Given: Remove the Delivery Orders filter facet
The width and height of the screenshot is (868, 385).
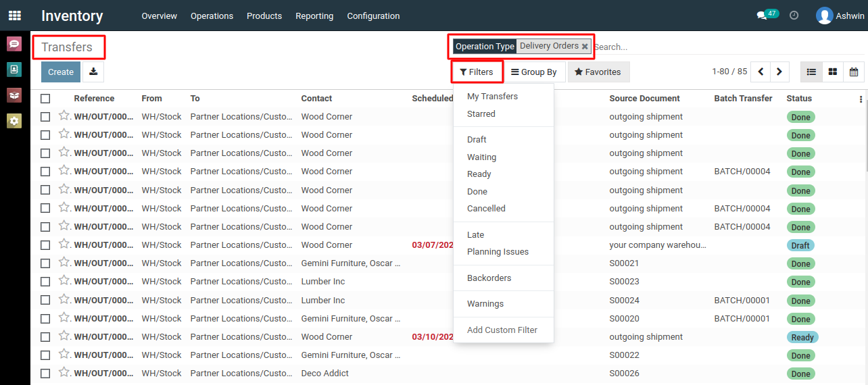Looking at the screenshot, I should click(585, 47).
